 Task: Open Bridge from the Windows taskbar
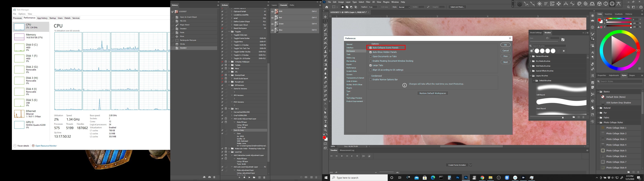[x=523, y=178]
